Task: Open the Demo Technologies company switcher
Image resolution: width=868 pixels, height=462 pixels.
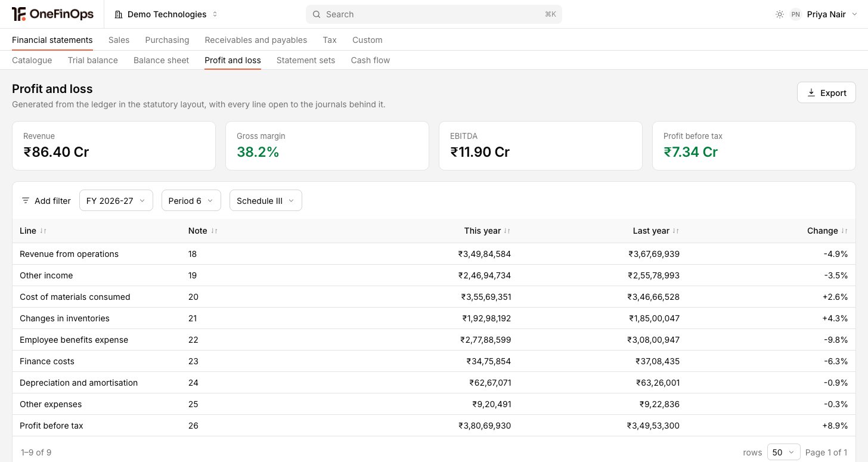Action: point(166,14)
